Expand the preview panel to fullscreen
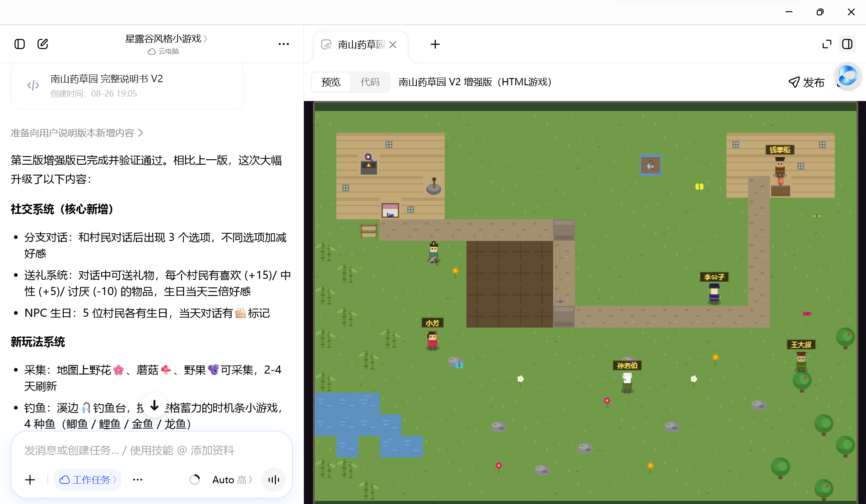This screenshot has height=504, width=866. (x=827, y=44)
